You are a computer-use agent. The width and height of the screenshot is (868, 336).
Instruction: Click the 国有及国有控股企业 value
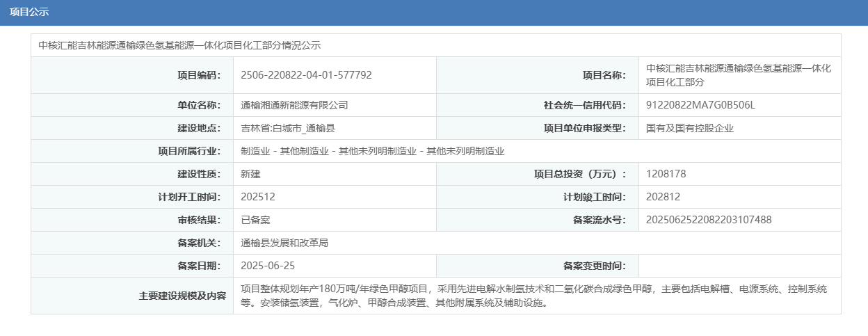click(690, 128)
